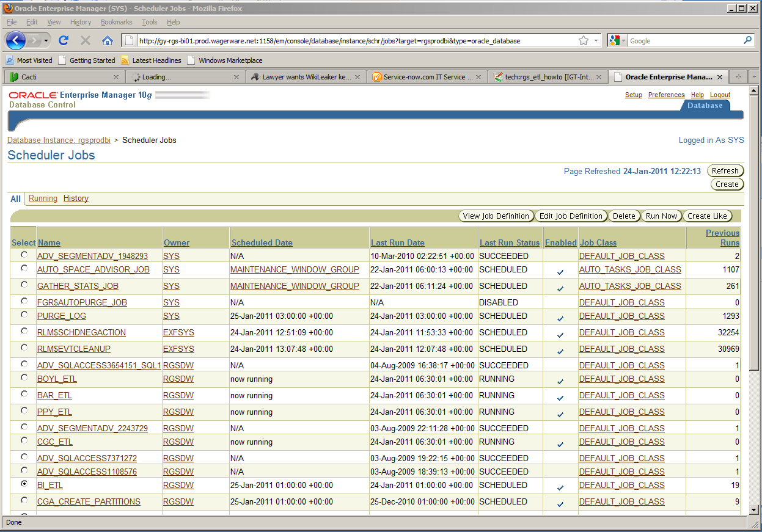The width and height of the screenshot is (762, 532).
Task: Open the back/forward history dropdown arrow
Action: click(46, 41)
